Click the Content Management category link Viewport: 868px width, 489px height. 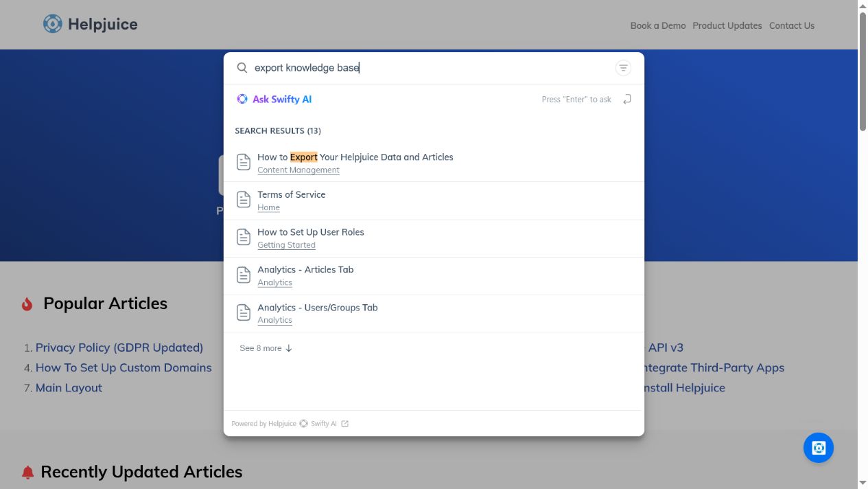(298, 170)
